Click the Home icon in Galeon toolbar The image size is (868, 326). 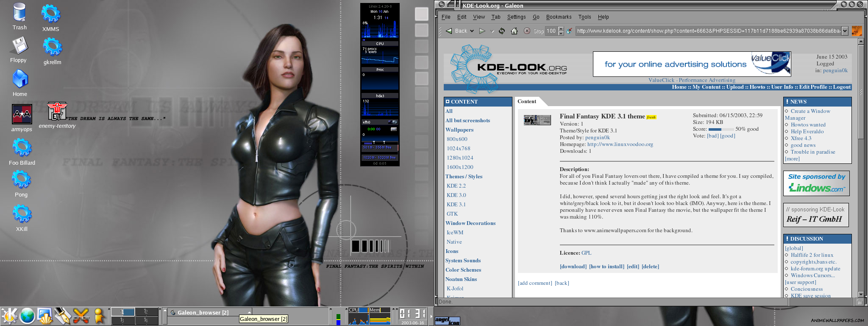point(514,31)
